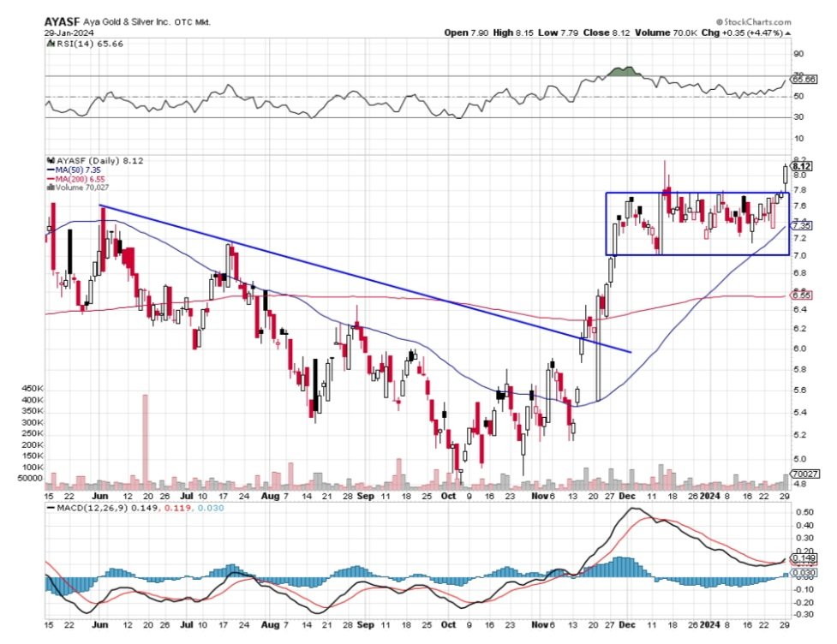The height and width of the screenshot is (644, 837).
Task: Click the MACD(12,26,9) legend label
Action: (91, 508)
